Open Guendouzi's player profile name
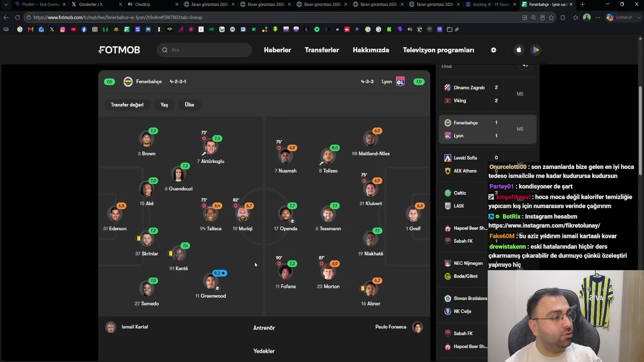Viewport: 644px width, 362px height. pos(179,189)
